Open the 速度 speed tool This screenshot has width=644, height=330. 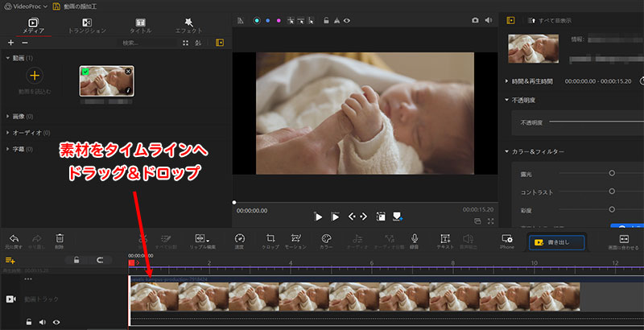239,241
